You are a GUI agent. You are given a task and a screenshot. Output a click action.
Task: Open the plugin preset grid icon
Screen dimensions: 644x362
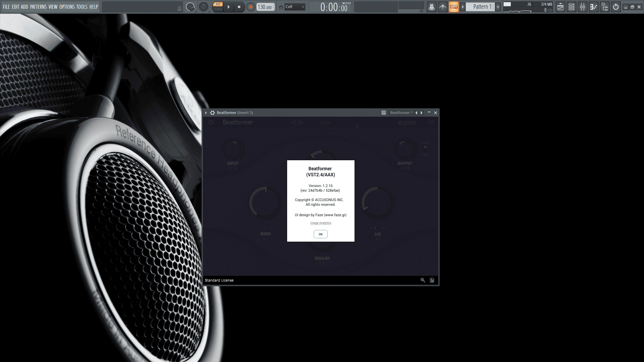click(384, 113)
